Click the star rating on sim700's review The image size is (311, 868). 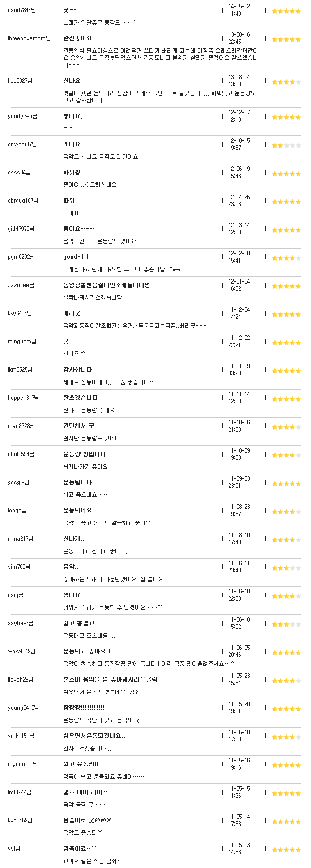pyautogui.click(x=286, y=568)
